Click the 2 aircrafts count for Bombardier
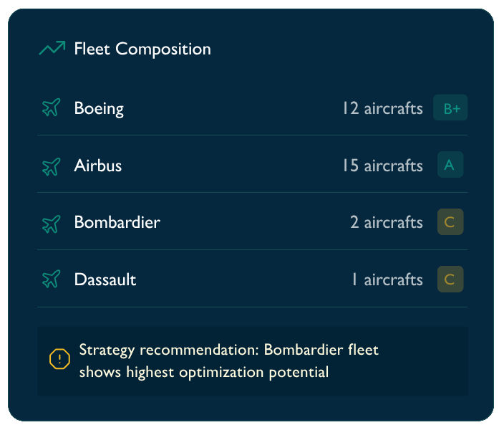Viewport: 504px width, 430px height. tap(387, 222)
